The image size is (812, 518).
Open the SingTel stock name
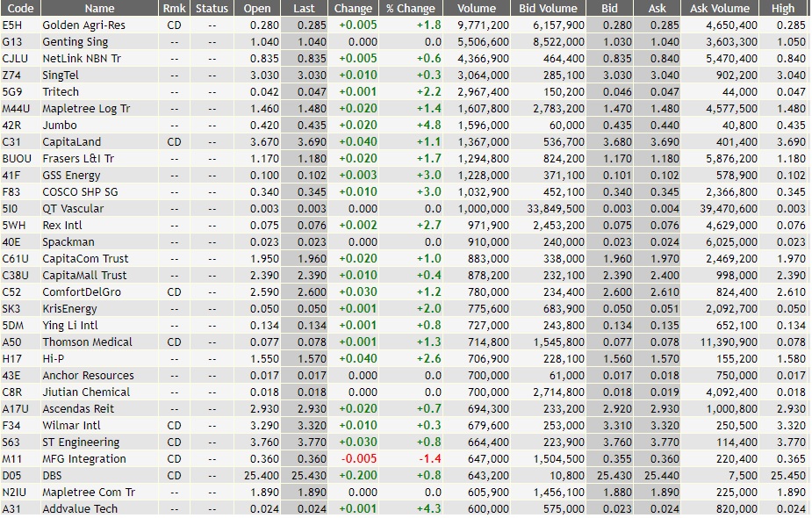tap(61, 76)
